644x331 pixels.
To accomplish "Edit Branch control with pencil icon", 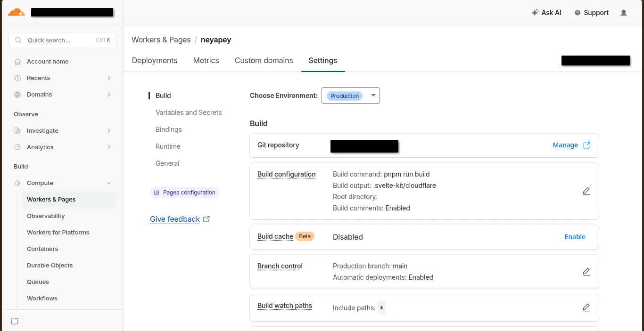I will coord(586,272).
